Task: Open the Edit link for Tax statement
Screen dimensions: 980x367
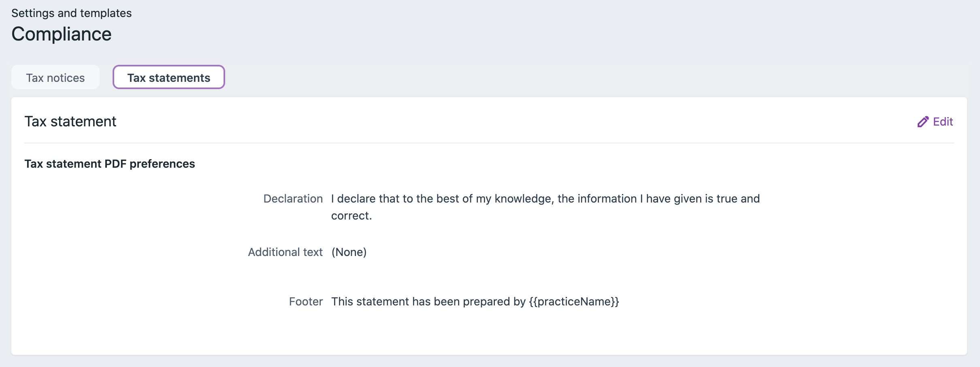Action: tap(942, 122)
